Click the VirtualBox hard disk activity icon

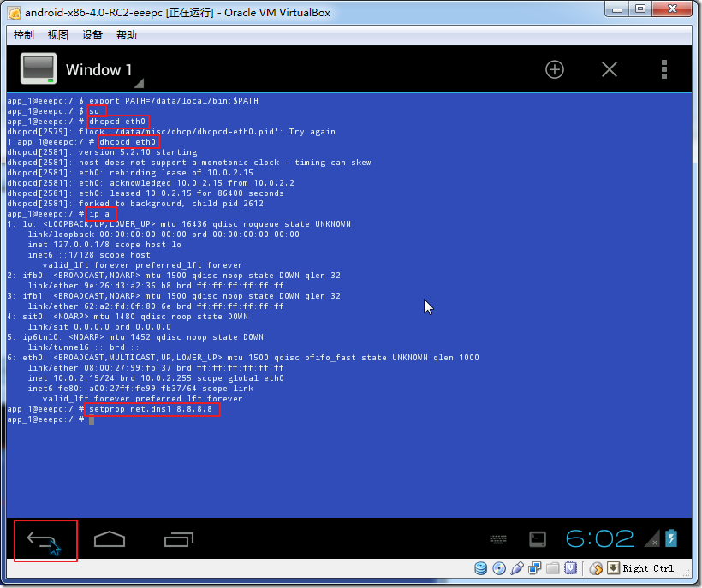[x=481, y=568]
